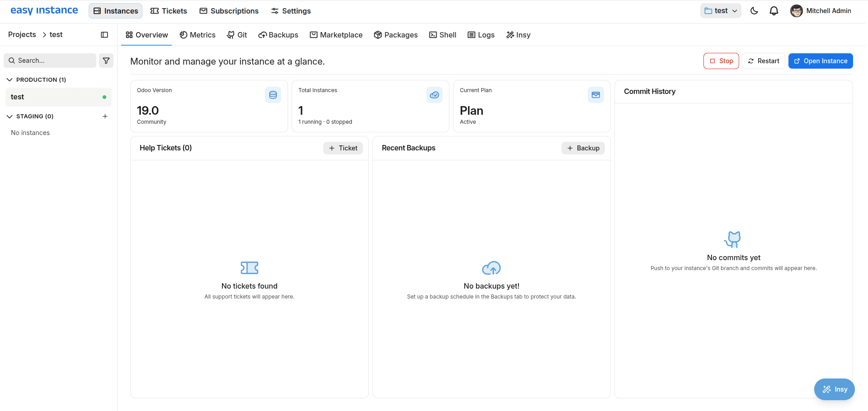Screen dimensions: 868x411
Task: Collapse the STAGING (0) group
Action: click(30, 116)
